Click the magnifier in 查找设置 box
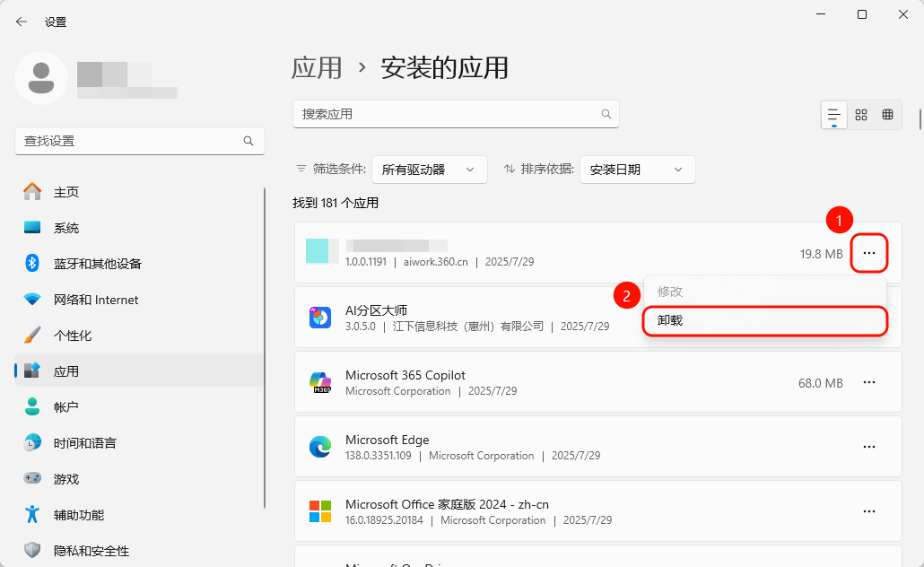The width and height of the screenshot is (924, 567). (x=248, y=141)
